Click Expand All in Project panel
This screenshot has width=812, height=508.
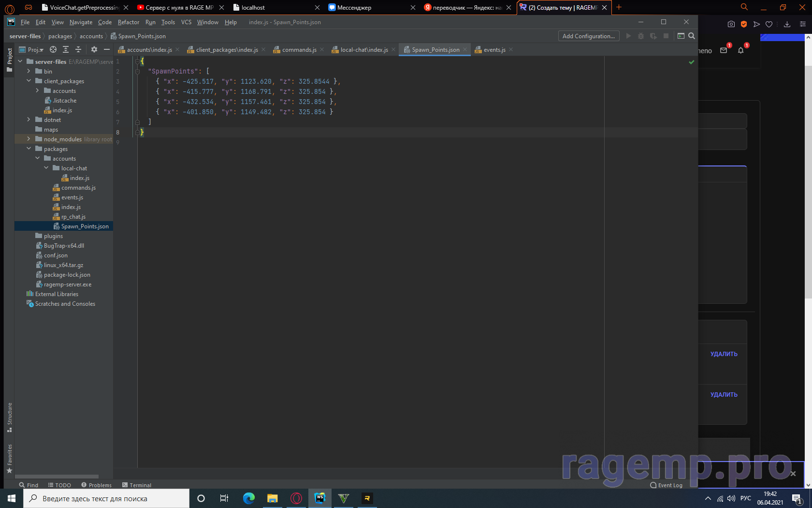pyautogui.click(x=66, y=49)
